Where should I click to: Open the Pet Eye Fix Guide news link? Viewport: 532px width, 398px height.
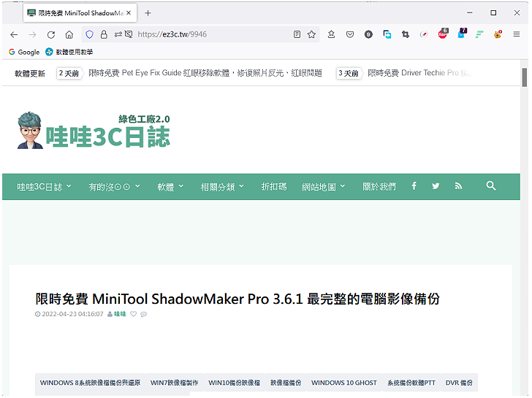click(205, 73)
